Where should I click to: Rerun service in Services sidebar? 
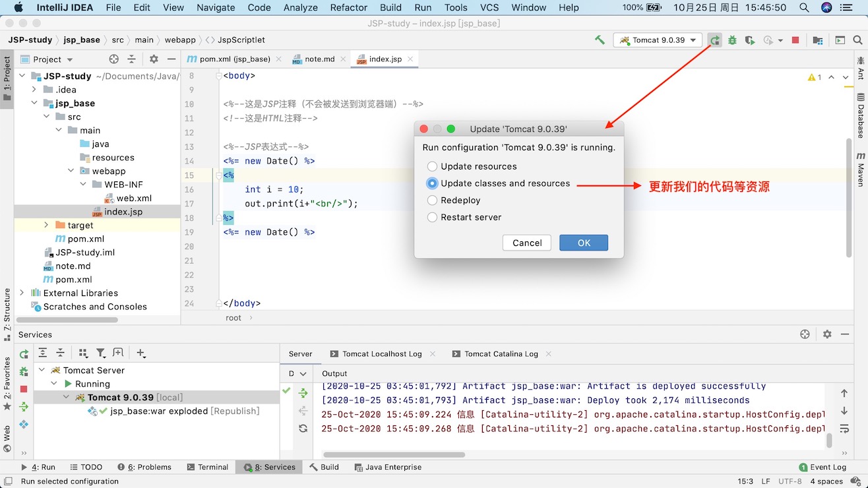coord(24,355)
